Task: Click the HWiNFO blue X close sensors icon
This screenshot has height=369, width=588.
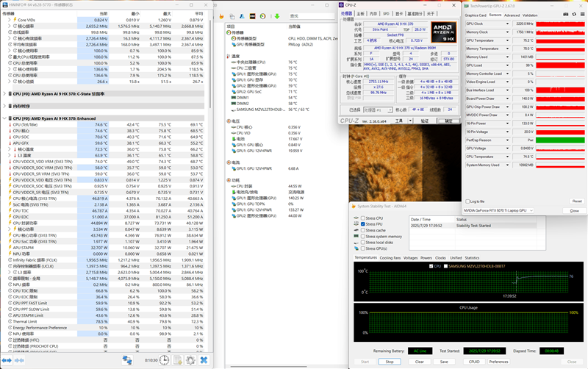Action: [x=204, y=360]
